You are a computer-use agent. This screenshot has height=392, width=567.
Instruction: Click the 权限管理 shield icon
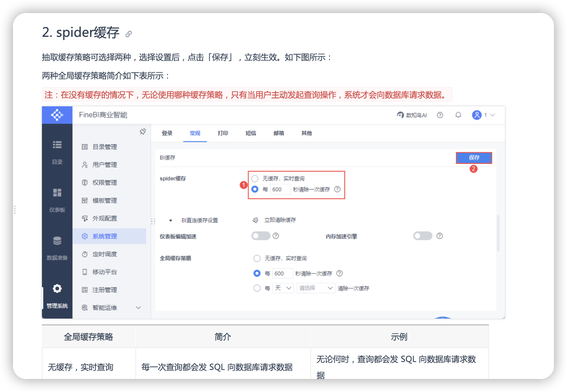85,183
